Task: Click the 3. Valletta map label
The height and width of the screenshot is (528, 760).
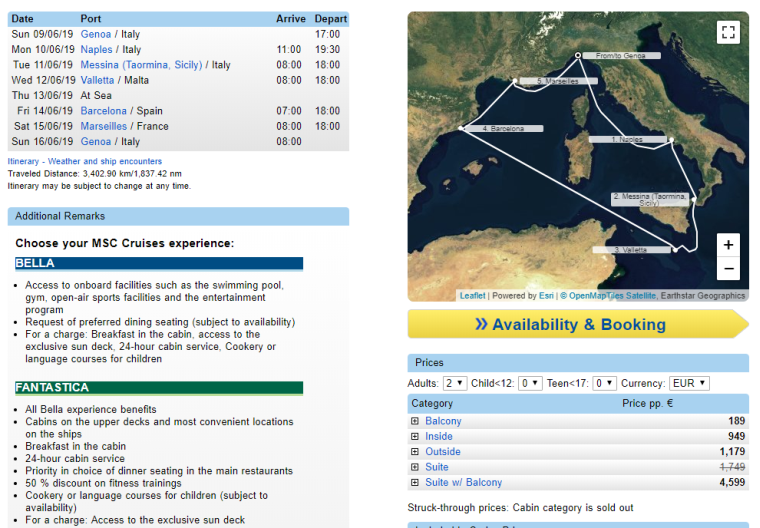Action: pyautogui.click(x=631, y=250)
